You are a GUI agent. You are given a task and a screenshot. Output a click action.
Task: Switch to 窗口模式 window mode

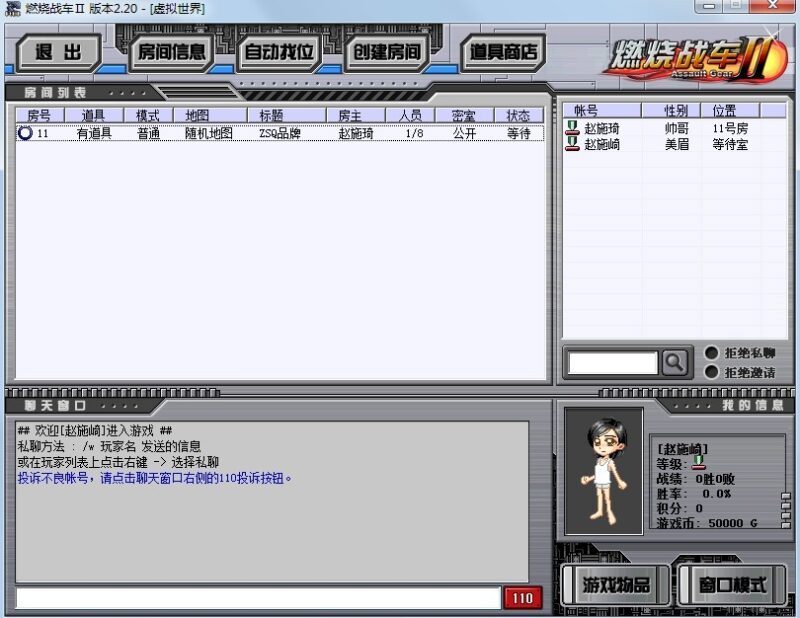731,585
